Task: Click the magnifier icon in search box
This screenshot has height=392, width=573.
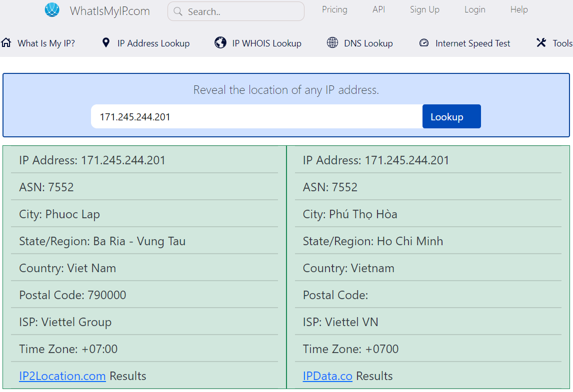Action: [x=178, y=11]
